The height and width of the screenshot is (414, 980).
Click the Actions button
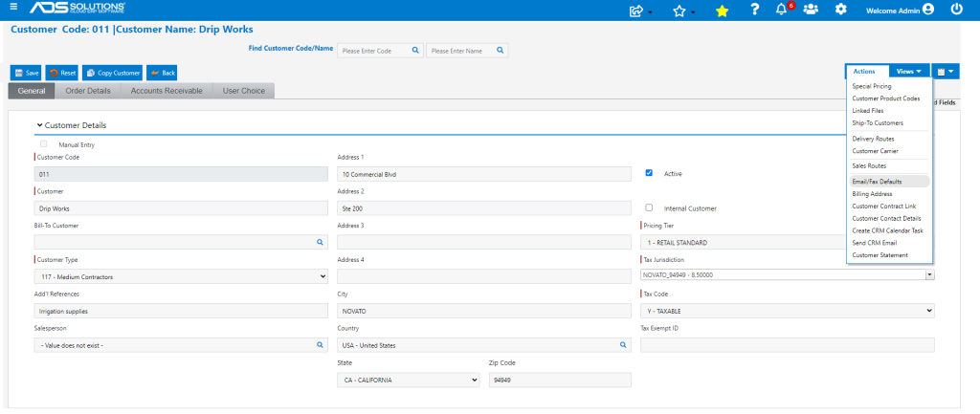(867, 72)
